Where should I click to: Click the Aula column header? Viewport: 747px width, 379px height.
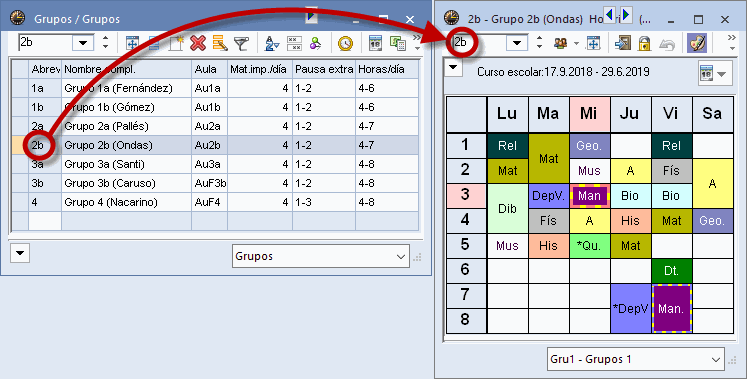(209, 70)
